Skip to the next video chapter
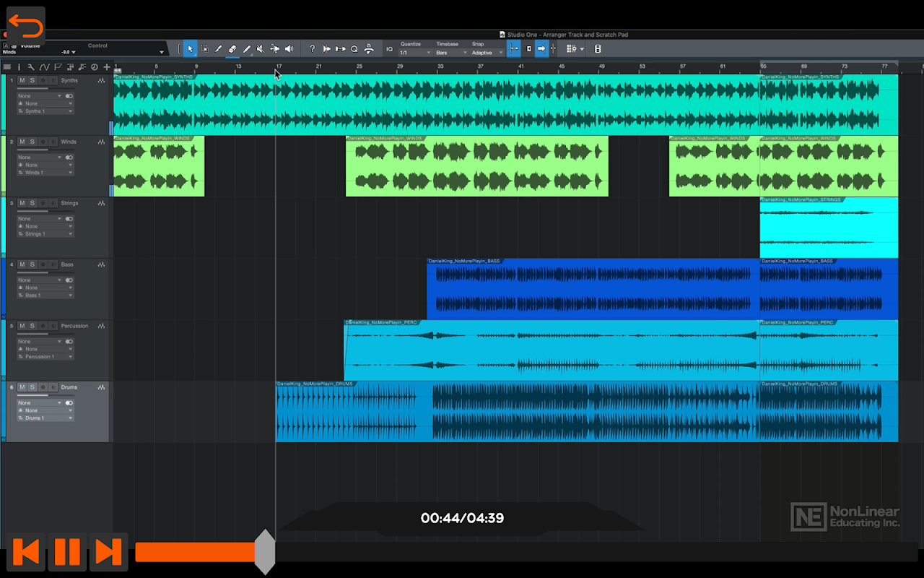924x578 pixels. [x=108, y=552]
